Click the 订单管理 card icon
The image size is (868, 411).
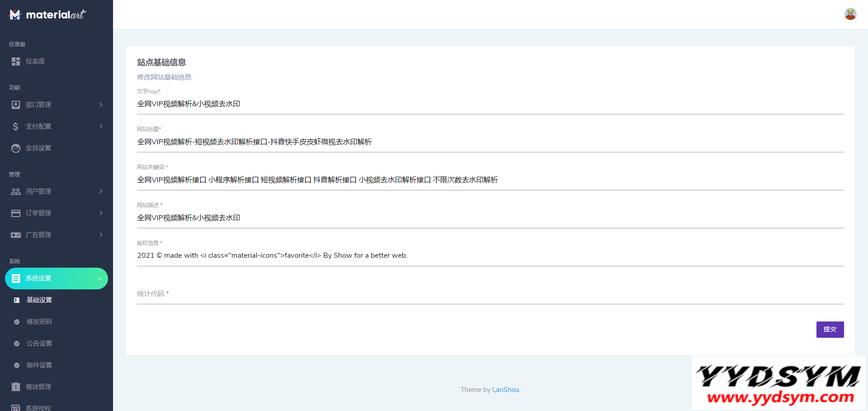[16, 213]
